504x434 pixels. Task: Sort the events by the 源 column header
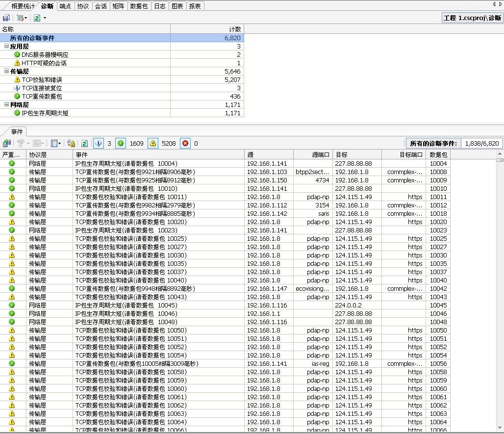[269, 154]
